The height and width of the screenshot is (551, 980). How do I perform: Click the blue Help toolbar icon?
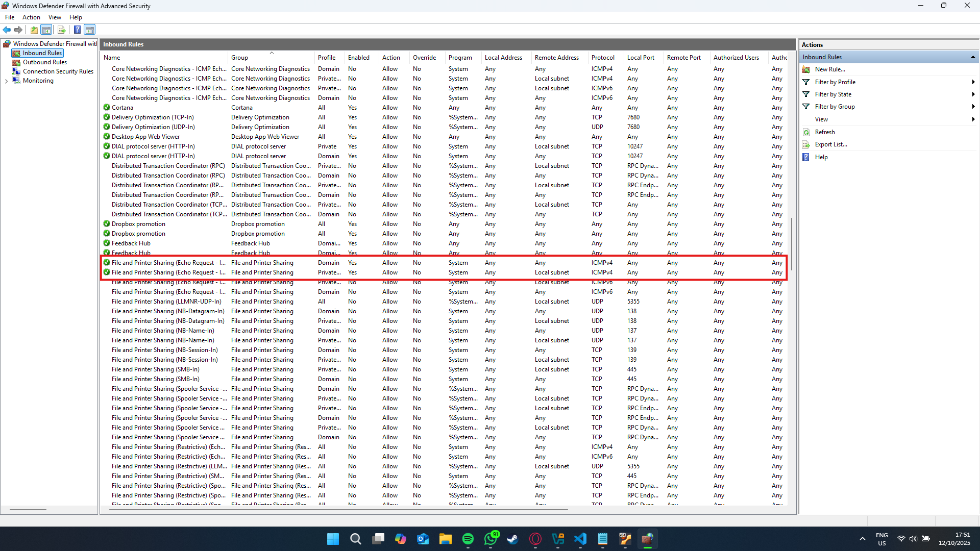pos(77,30)
